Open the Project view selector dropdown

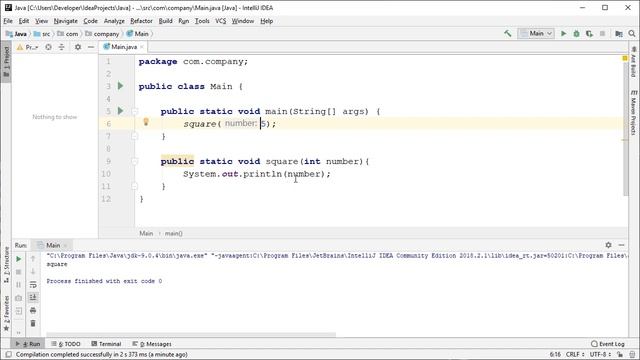(x=27, y=47)
